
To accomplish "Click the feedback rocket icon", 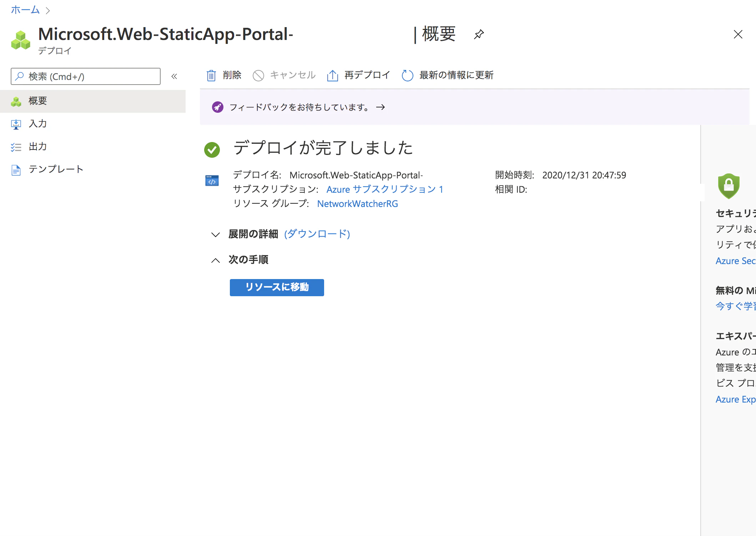I will tap(217, 107).
